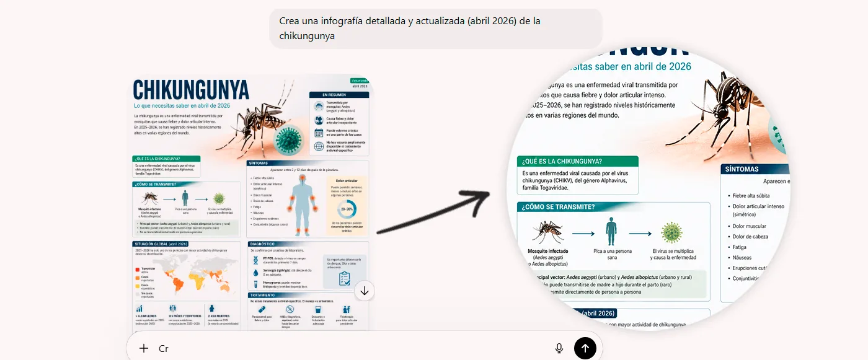Jump to latest with the down arrow
The image size is (868, 360).
365,291
